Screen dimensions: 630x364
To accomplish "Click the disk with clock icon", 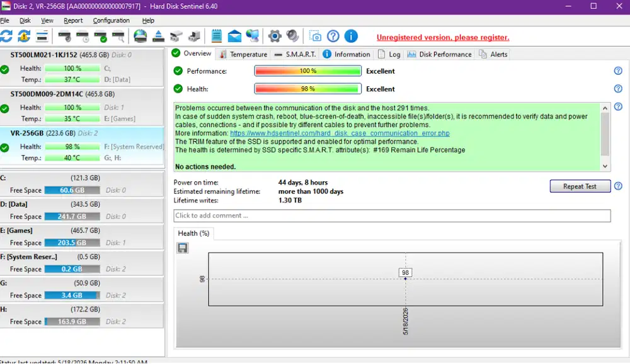I will 83,36.
